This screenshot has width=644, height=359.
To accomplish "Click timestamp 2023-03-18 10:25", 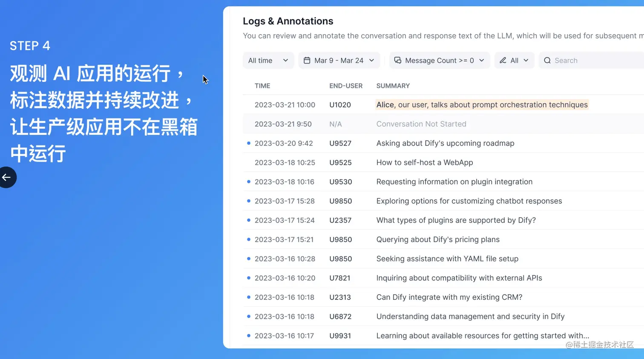I will coord(285,162).
